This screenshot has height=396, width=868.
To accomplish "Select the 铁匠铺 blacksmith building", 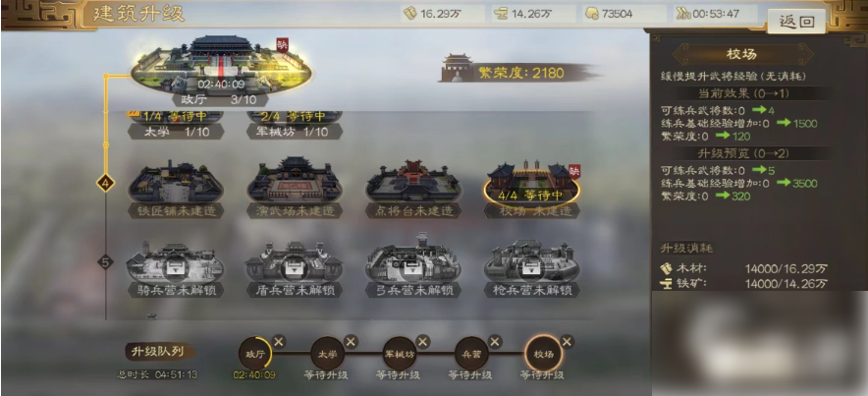I will coord(176,189).
